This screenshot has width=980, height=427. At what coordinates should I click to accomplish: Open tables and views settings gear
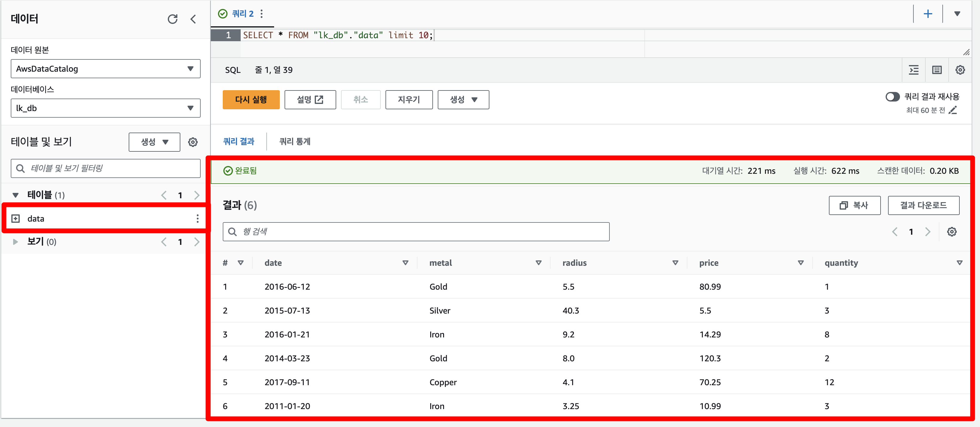tap(193, 142)
